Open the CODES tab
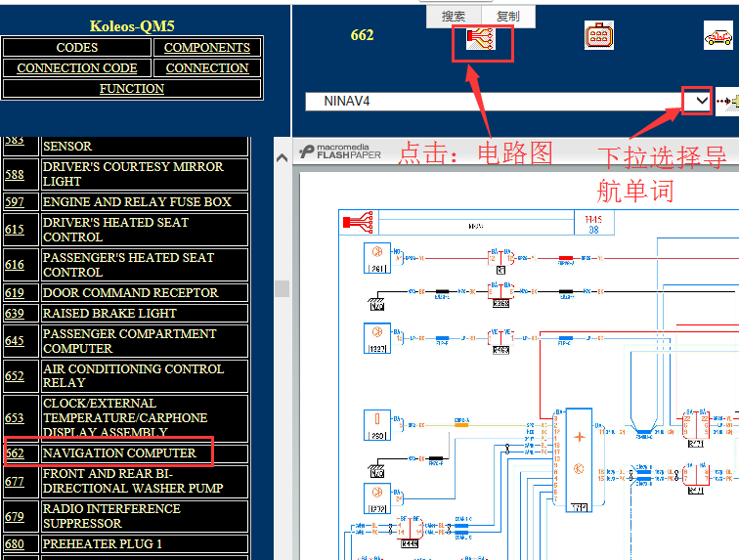This screenshot has height=560, width=739. click(x=77, y=48)
